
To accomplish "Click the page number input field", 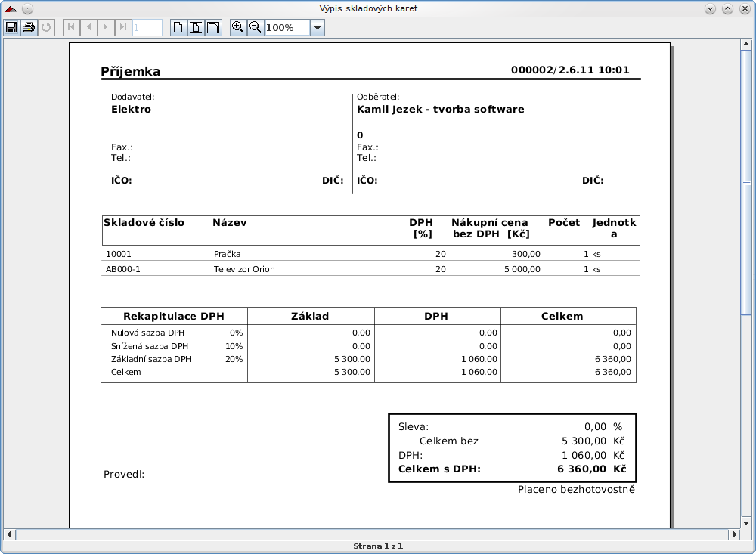I will [x=147, y=28].
